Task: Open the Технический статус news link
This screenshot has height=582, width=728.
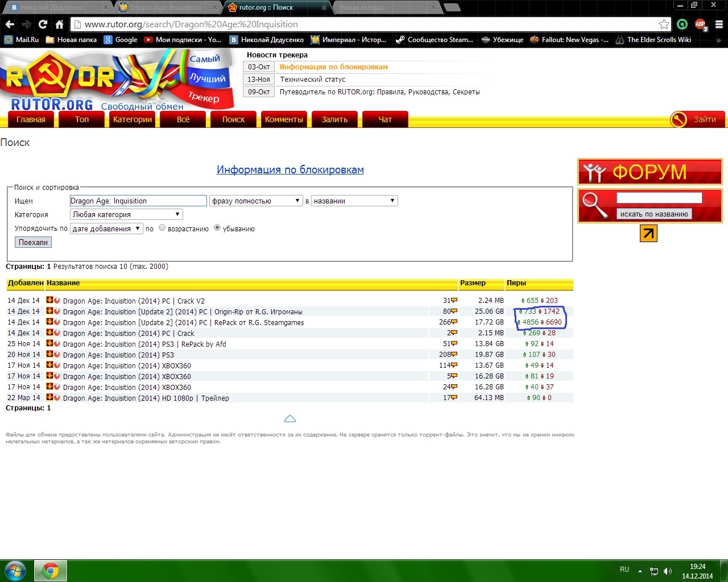Action: [x=313, y=79]
